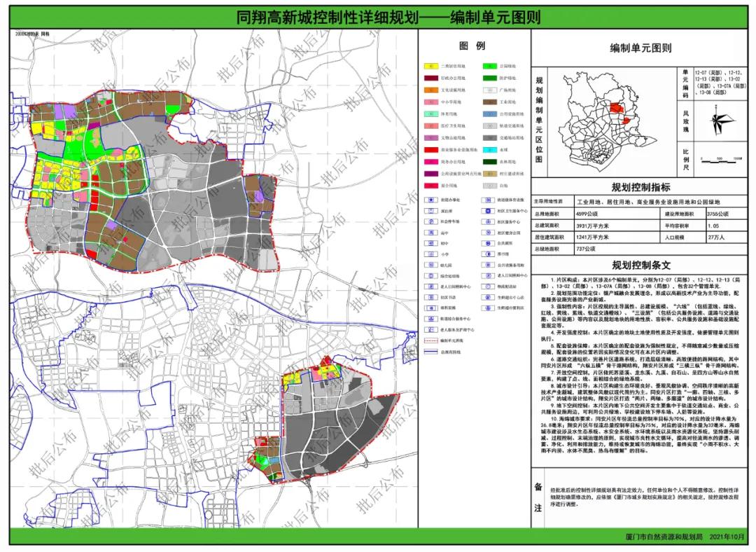This screenshot has width=756, height=552.
Task: Click the 编制单元图则 panel heading
Action: point(640,48)
